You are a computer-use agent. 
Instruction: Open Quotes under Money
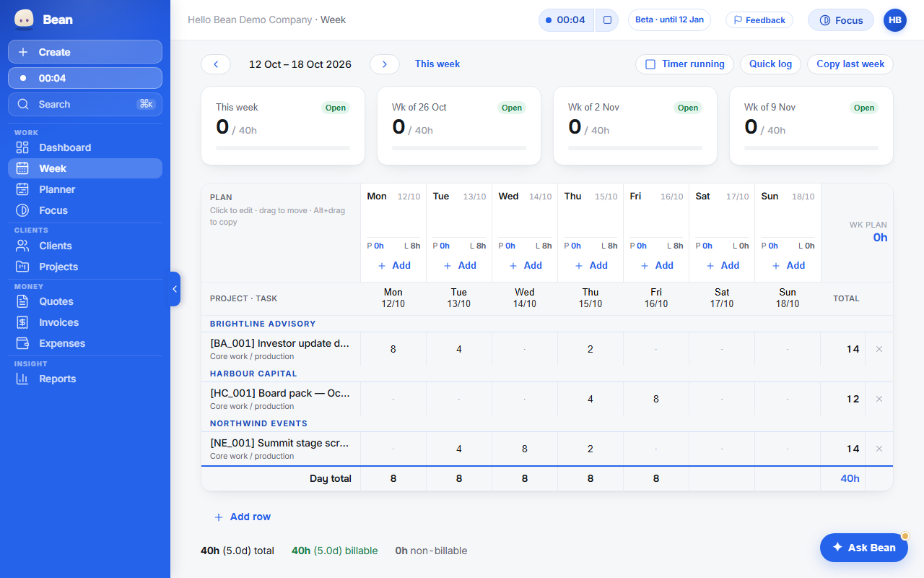pyautogui.click(x=85, y=301)
